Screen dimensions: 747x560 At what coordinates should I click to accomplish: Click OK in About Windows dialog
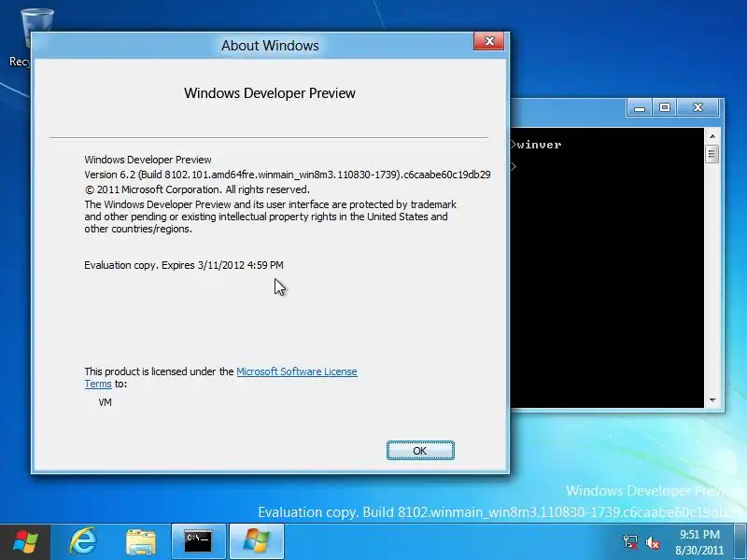420,451
